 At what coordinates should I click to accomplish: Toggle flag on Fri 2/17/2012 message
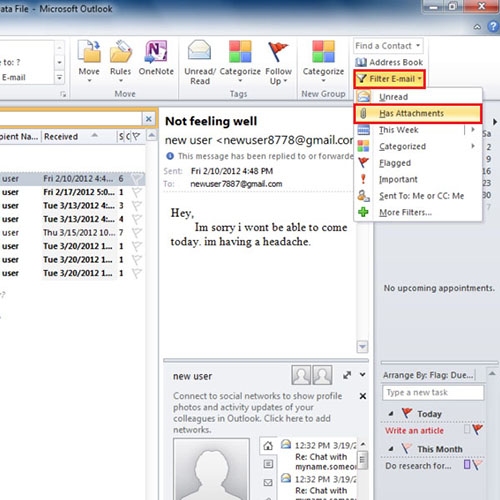point(136,192)
